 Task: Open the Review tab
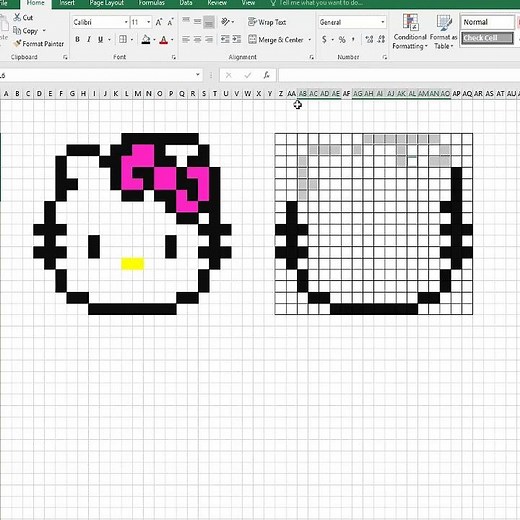point(217,3)
